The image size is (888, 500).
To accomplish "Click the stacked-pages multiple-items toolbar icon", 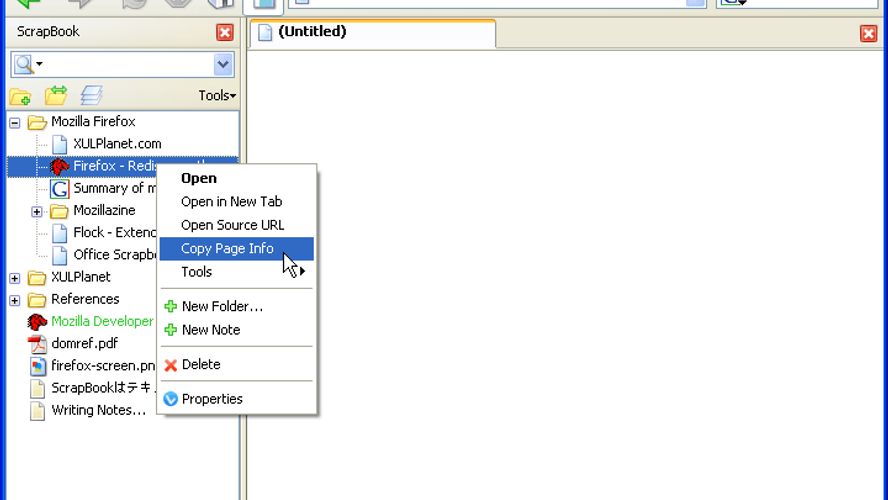I will (x=91, y=95).
